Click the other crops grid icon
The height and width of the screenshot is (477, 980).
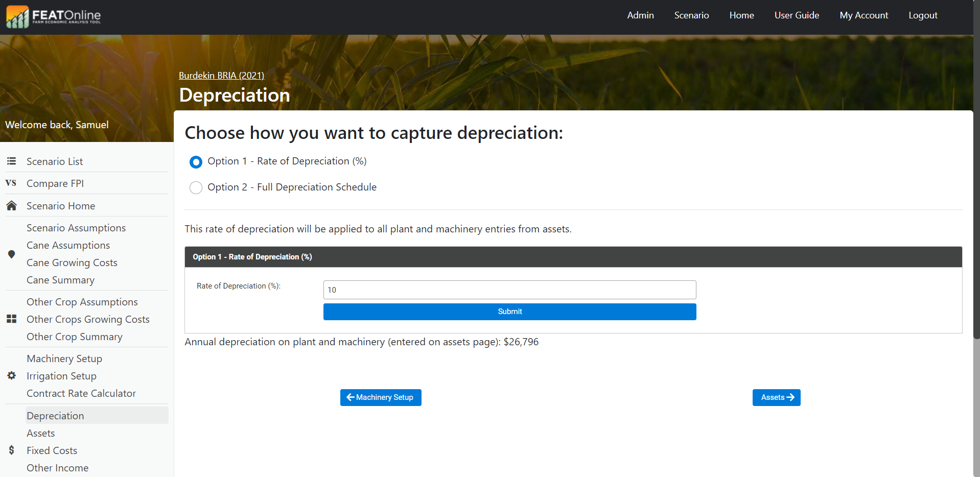tap(11, 319)
